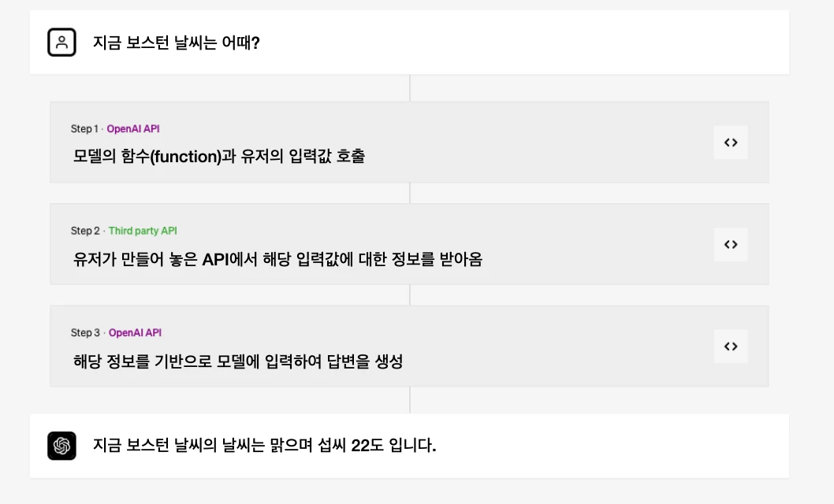Screen dimensions: 834x504
Task: Click the OpenAI logo icon beside the answer
Action: (61, 446)
